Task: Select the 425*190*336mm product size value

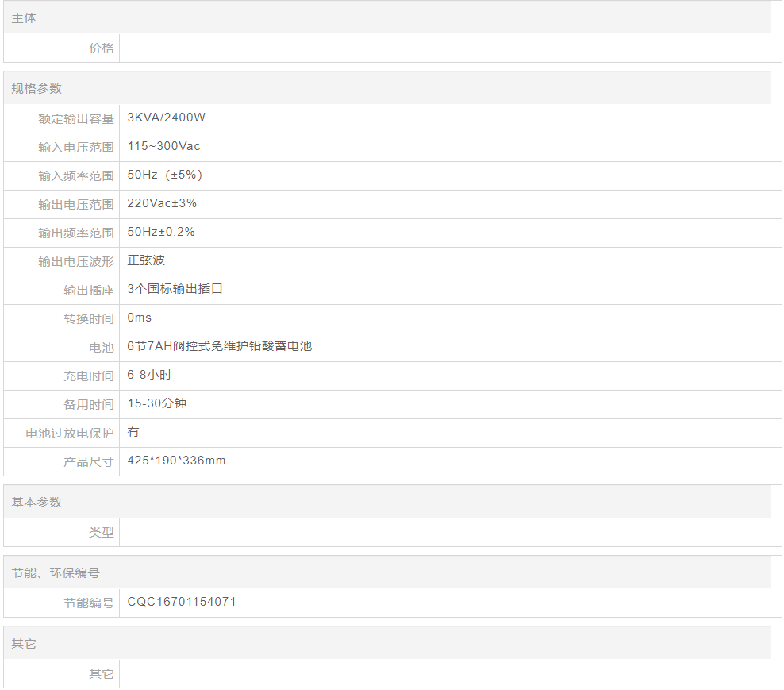Action: point(176,461)
